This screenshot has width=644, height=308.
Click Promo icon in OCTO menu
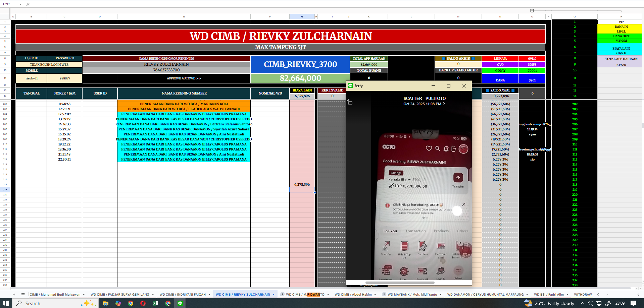click(x=404, y=271)
